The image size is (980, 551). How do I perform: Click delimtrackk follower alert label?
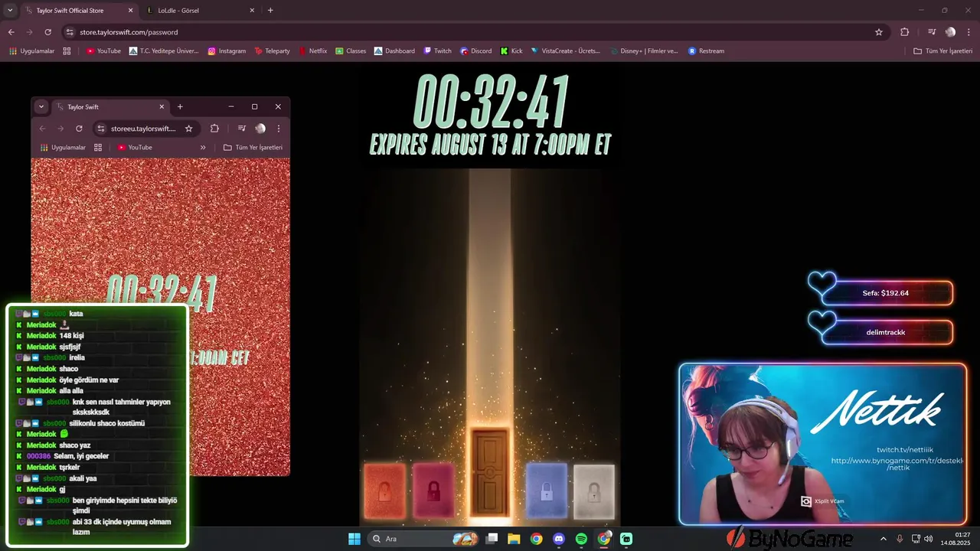coord(886,333)
